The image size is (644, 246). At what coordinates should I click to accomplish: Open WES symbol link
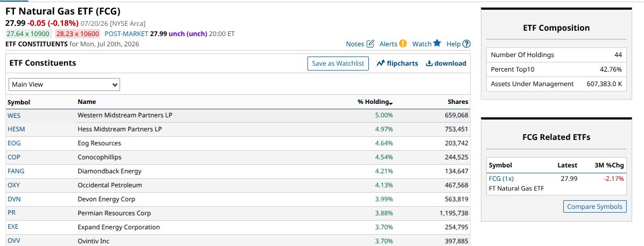click(14, 115)
